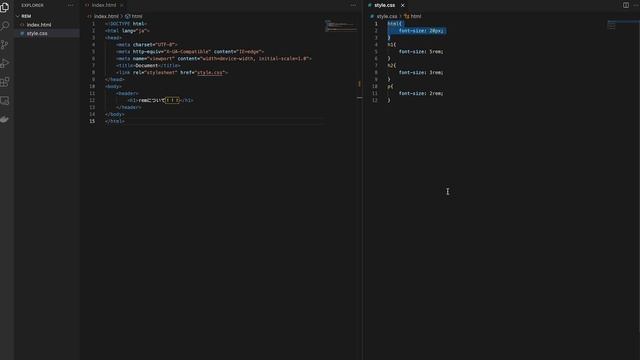Place cursor on html lang="ja" line
Screen dimensions: 640x360
(127, 31)
